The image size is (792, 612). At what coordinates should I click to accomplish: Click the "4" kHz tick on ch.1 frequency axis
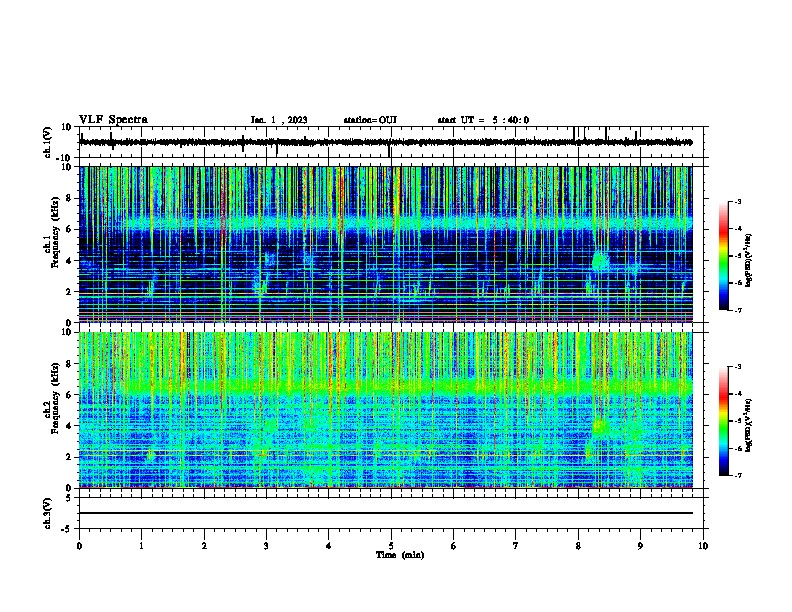(69, 261)
